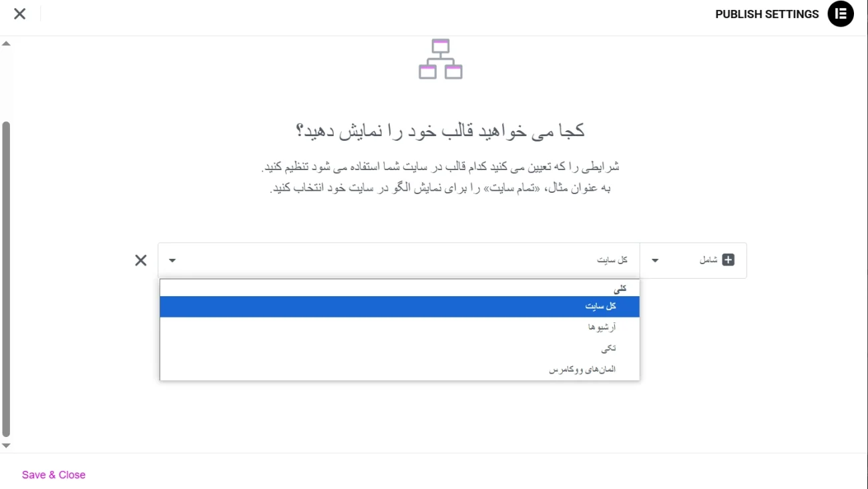
Task: Click the Save & Close link
Action: point(53,474)
